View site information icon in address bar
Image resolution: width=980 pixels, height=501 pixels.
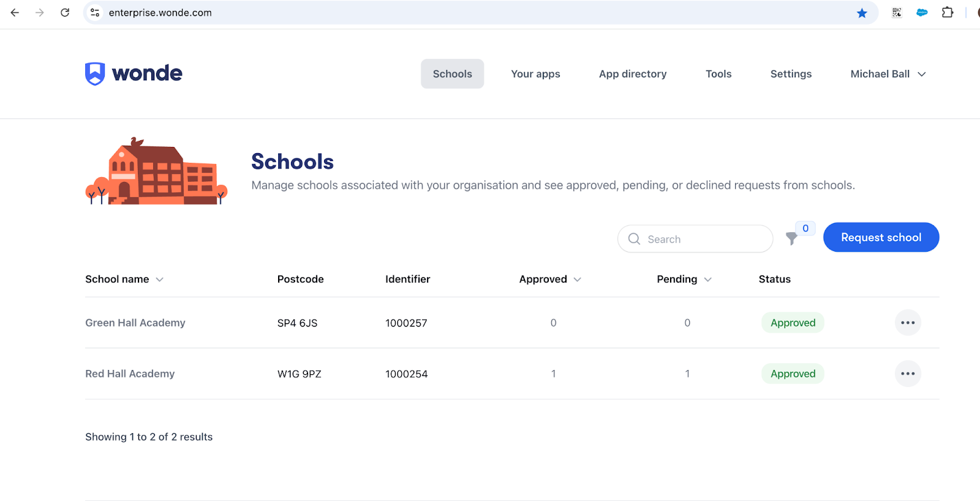coord(95,13)
